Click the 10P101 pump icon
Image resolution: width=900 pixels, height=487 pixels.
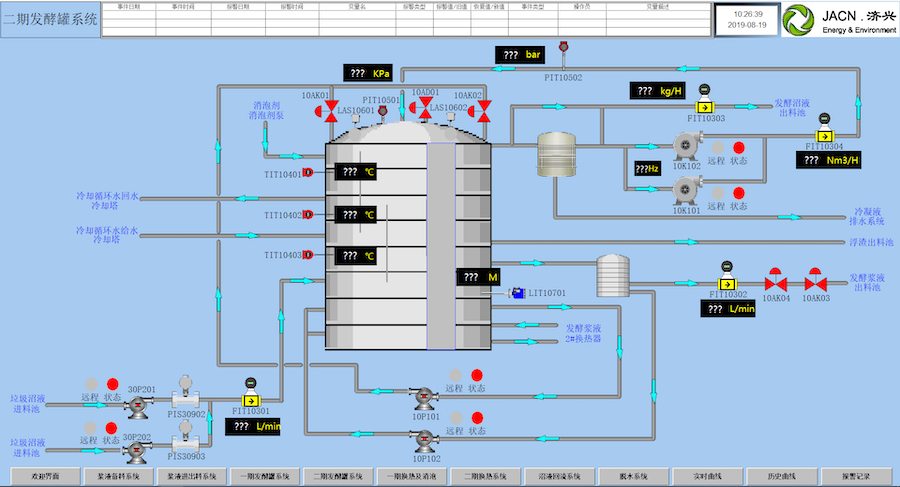click(x=424, y=399)
